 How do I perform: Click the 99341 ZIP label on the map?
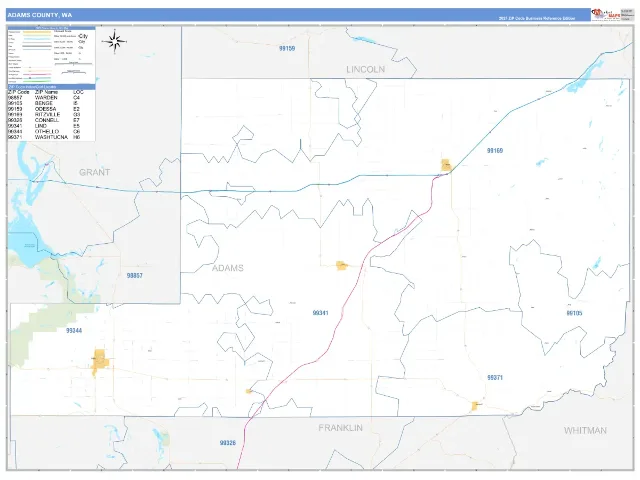pyautogui.click(x=320, y=313)
